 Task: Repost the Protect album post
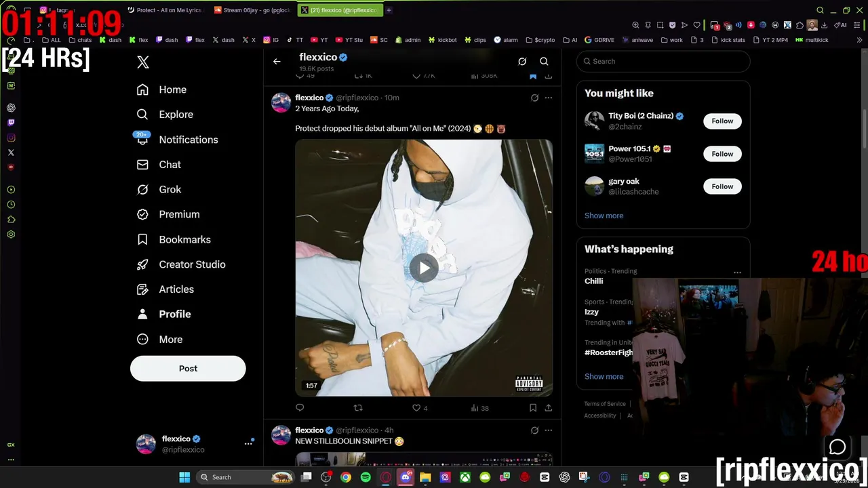pos(358,407)
